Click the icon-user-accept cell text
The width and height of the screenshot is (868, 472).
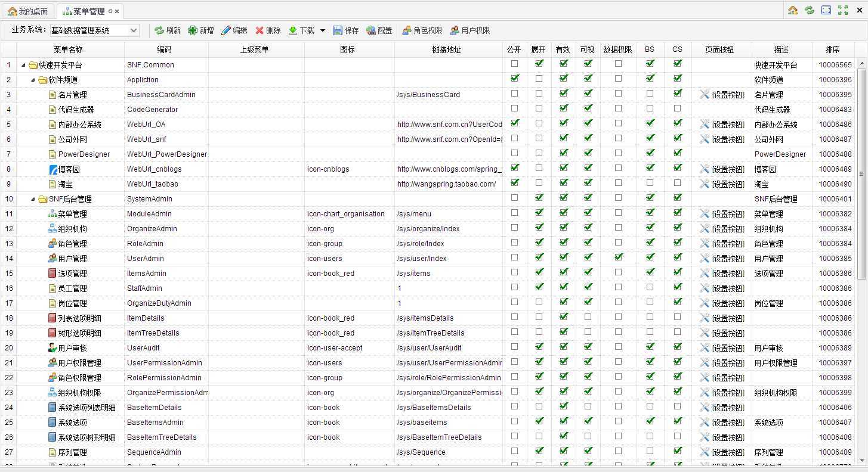coord(335,348)
